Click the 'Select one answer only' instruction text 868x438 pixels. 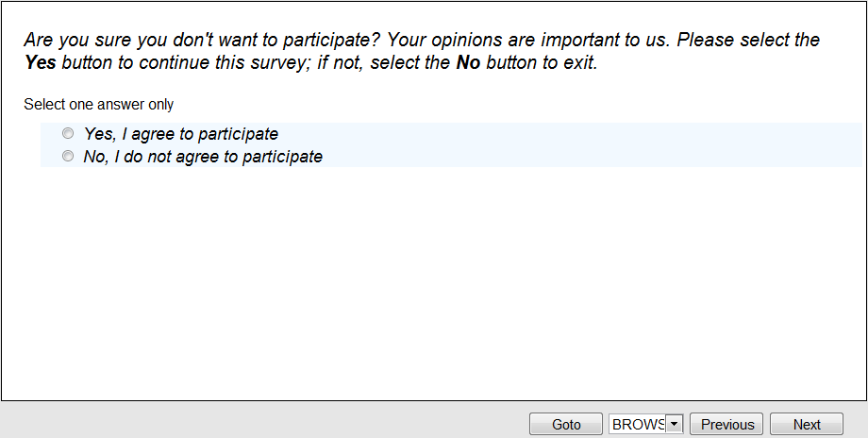[99, 105]
